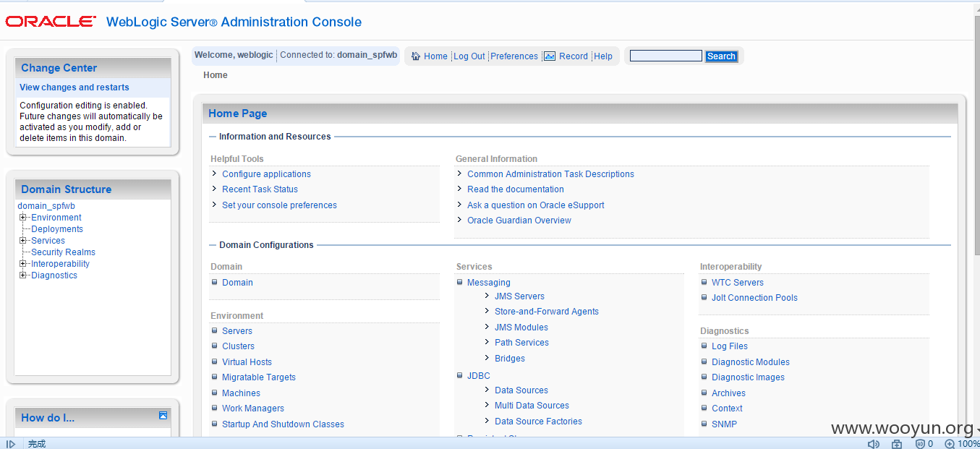This screenshot has width=980, height=449.
Task: Expand the Diagnostics tree node
Action: (23, 275)
